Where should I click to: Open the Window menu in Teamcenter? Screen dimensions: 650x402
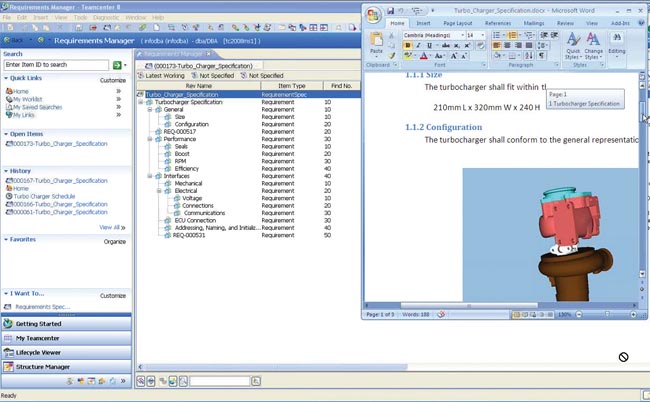tap(136, 18)
